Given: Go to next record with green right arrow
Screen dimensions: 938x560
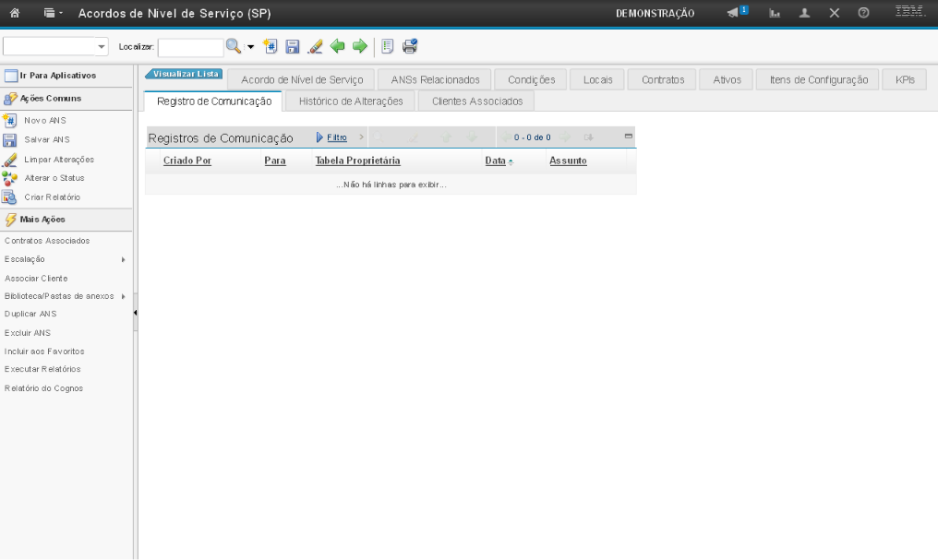Looking at the screenshot, I should tap(359, 45).
